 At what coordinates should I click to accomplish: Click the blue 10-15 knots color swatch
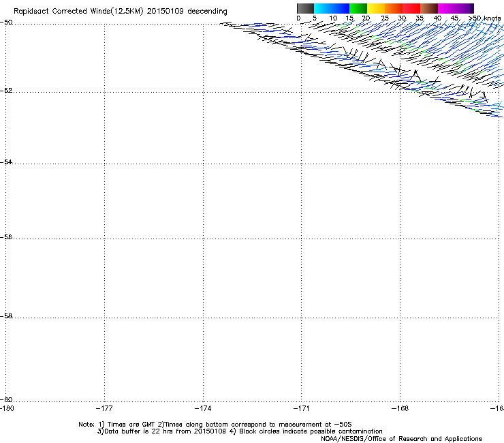(341, 8)
